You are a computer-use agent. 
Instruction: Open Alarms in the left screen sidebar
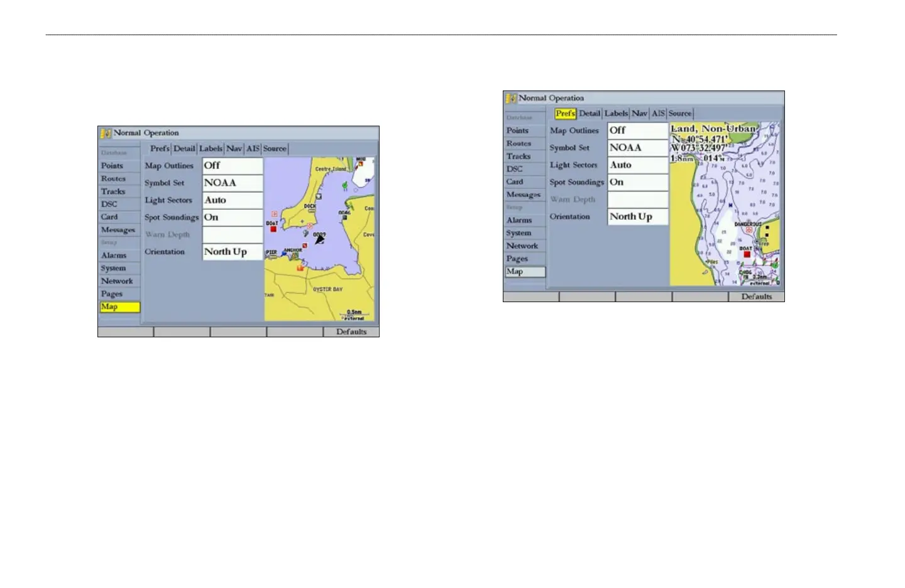tap(119, 256)
